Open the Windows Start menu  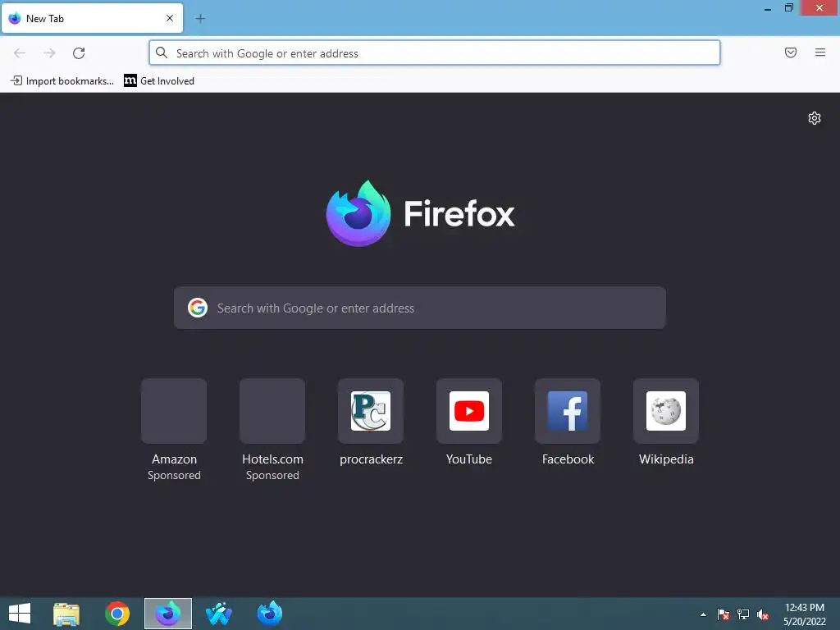[20, 614]
